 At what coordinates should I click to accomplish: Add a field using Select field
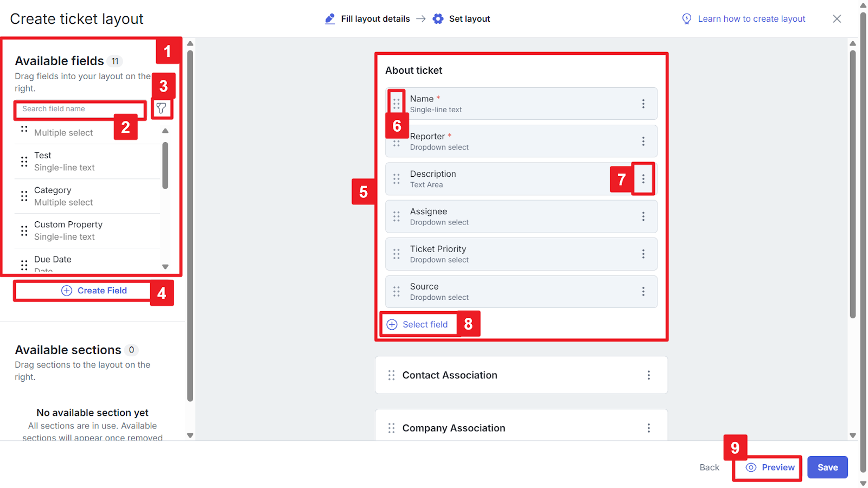click(x=418, y=324)
